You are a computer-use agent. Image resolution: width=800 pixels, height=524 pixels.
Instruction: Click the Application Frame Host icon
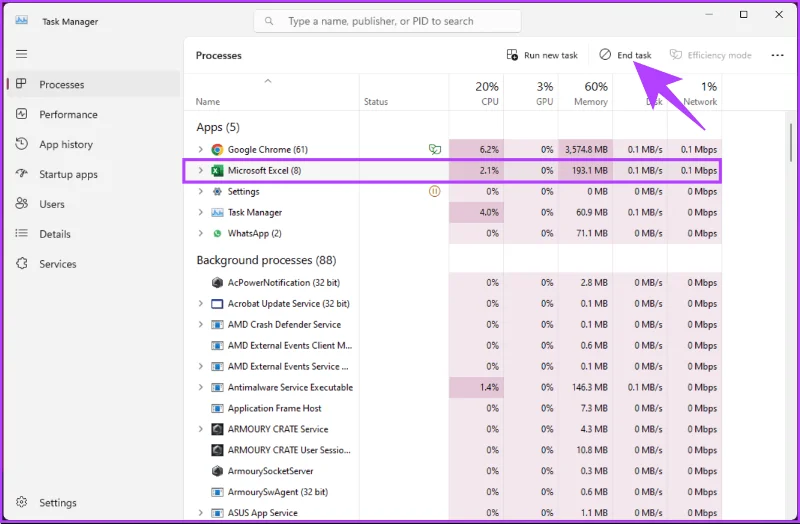217,408
